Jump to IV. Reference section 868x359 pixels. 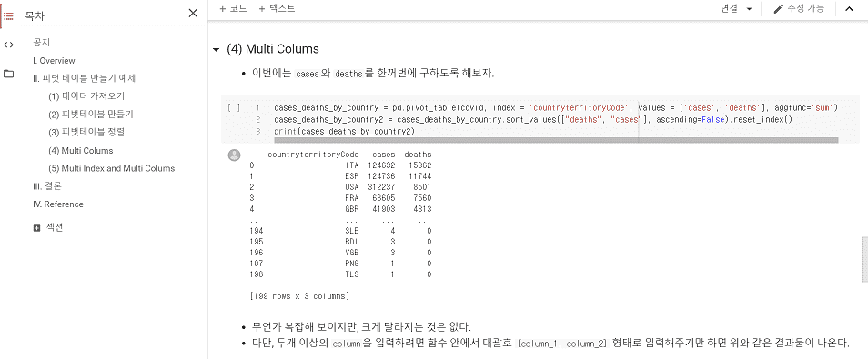pos(57,204)
